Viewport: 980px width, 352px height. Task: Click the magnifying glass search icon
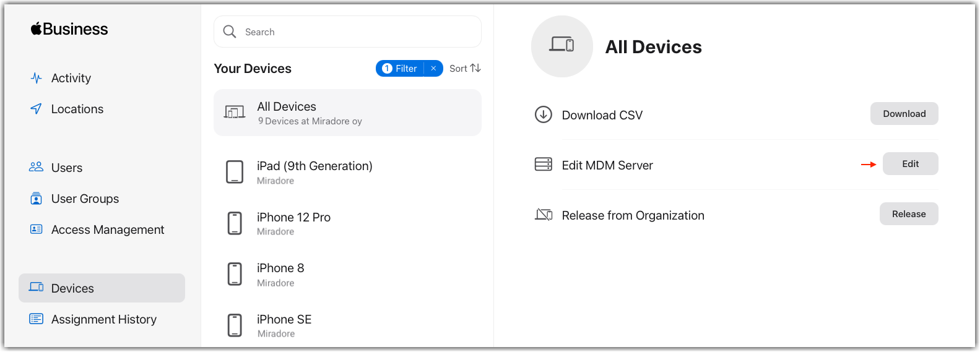230,32
